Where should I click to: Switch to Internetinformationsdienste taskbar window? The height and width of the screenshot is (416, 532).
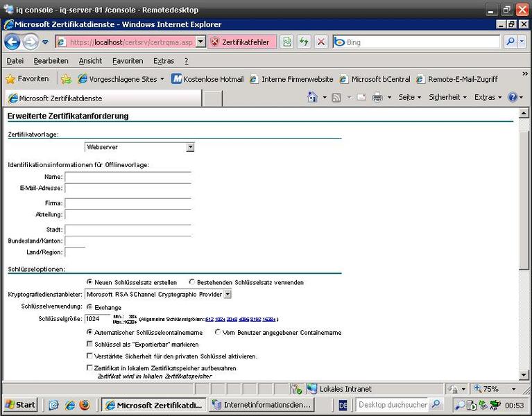pyautogui.click(x=261, y=405)
